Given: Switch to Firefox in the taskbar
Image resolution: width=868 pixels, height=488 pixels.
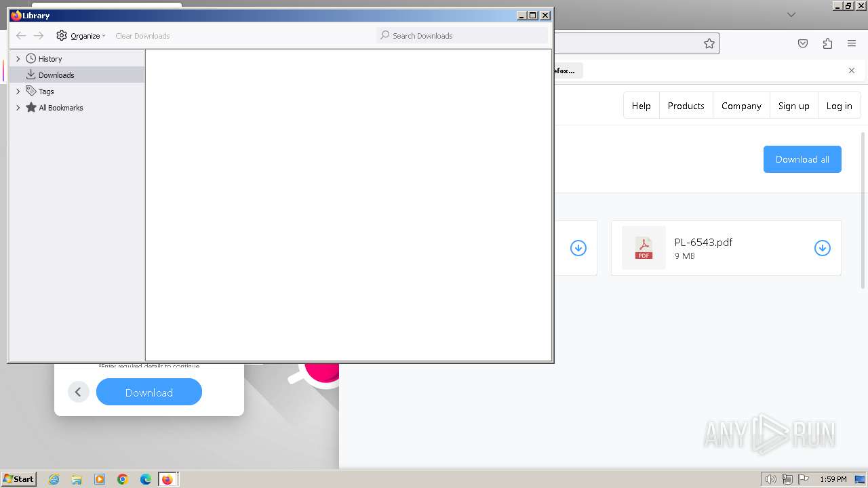Looking at the screenshot, I should tap(167, 479).
